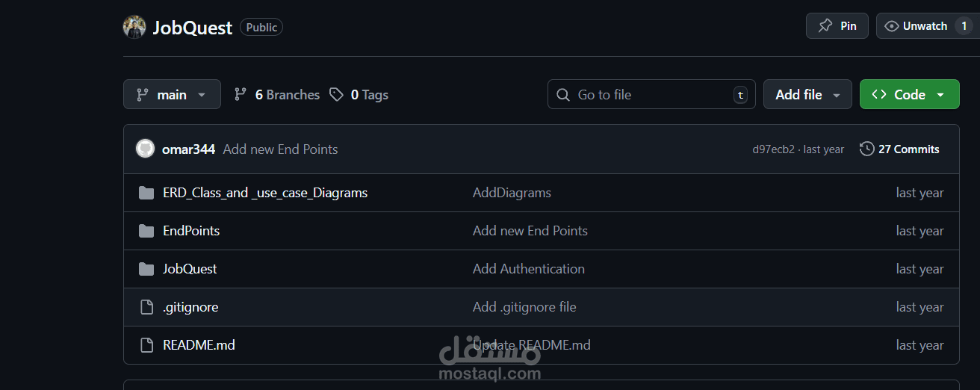Expand the Add file dropdown
980x390 pixels.
click(807, 94)
